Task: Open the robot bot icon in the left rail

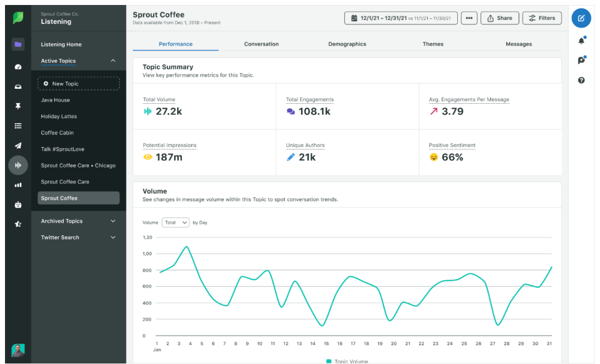Action: click(x=18, y=205)
